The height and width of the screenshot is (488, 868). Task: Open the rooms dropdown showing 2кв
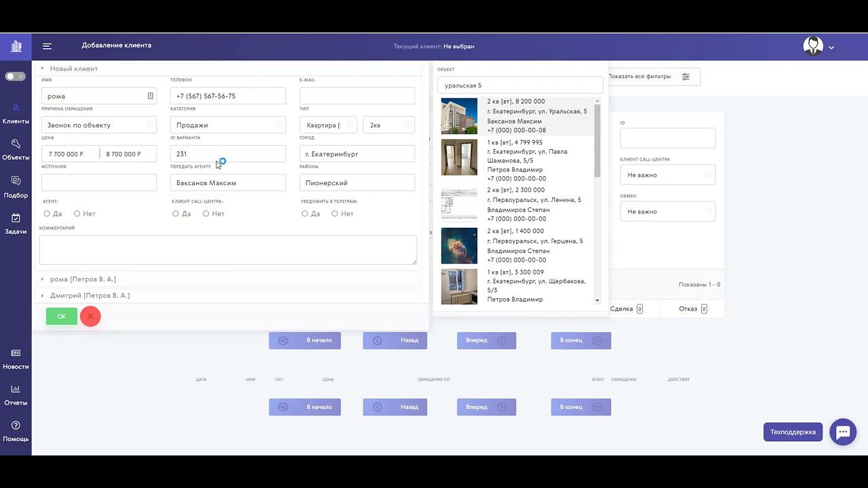point(389,125)
